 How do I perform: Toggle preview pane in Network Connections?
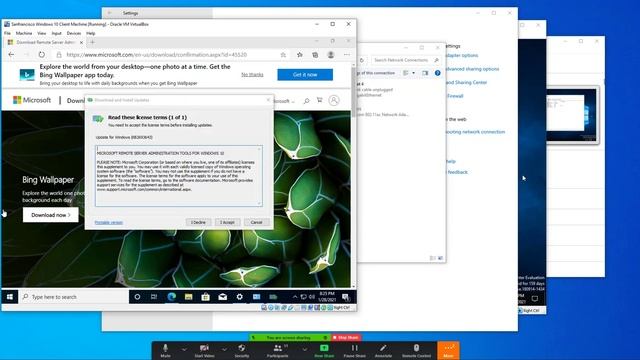click(425, 73)
